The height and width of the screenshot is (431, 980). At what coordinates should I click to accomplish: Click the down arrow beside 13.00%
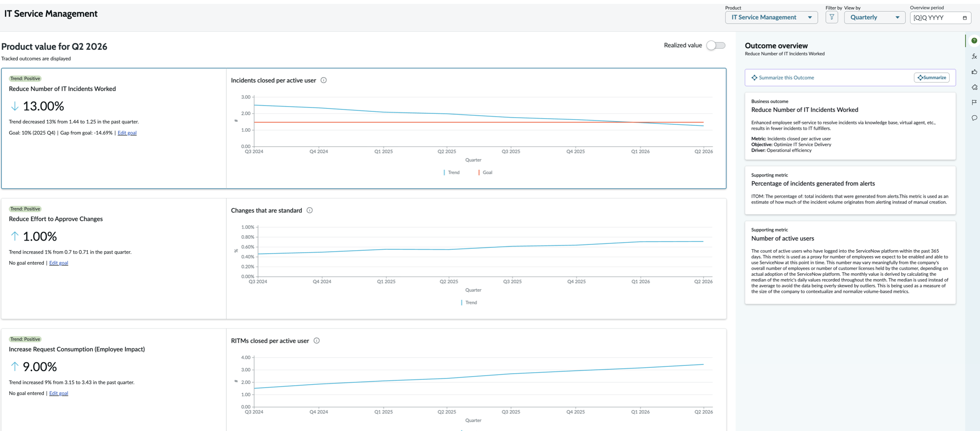(x=14, y=106)
